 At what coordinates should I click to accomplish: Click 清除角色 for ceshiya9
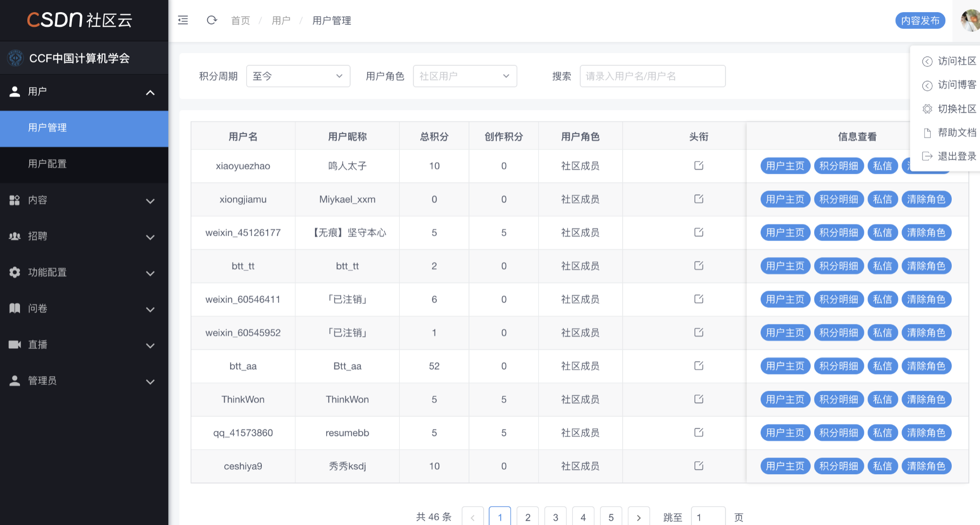[926, 466]
